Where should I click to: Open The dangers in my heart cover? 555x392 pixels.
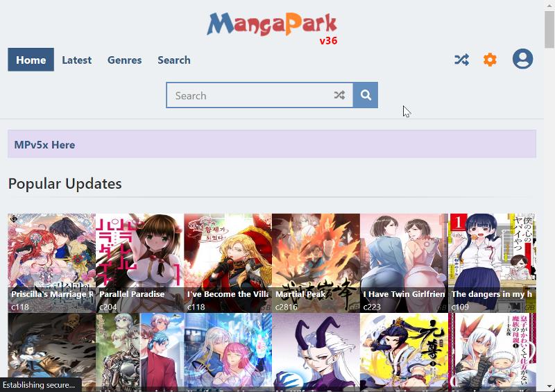tap(492, 263)
